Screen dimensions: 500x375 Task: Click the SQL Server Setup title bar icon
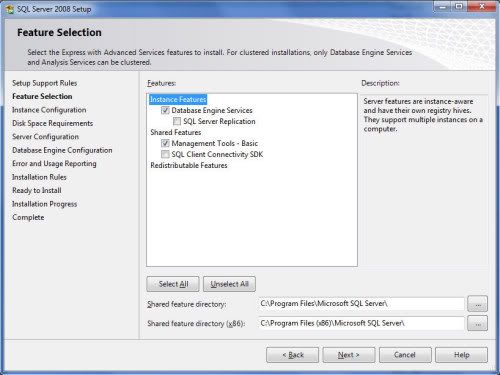point(10,9)
